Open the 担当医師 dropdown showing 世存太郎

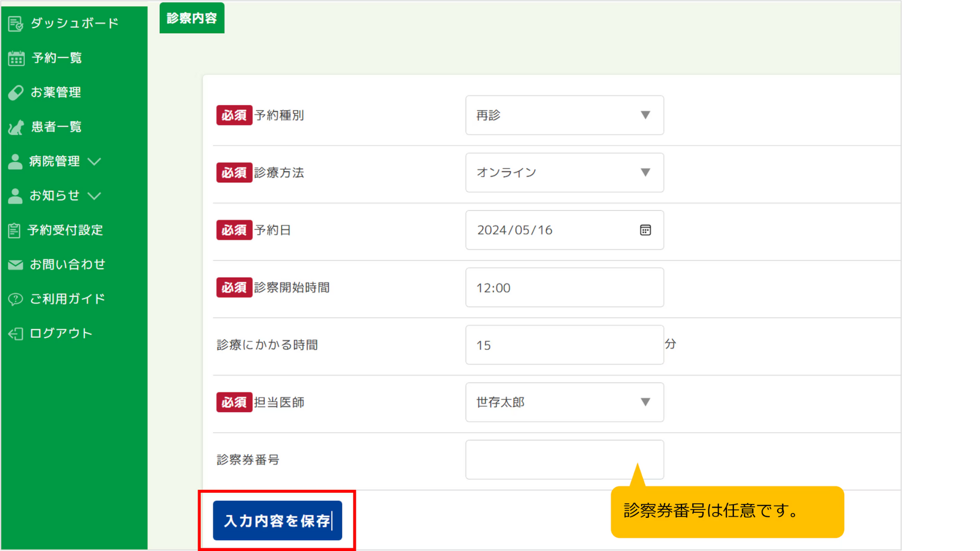[565, 403]
